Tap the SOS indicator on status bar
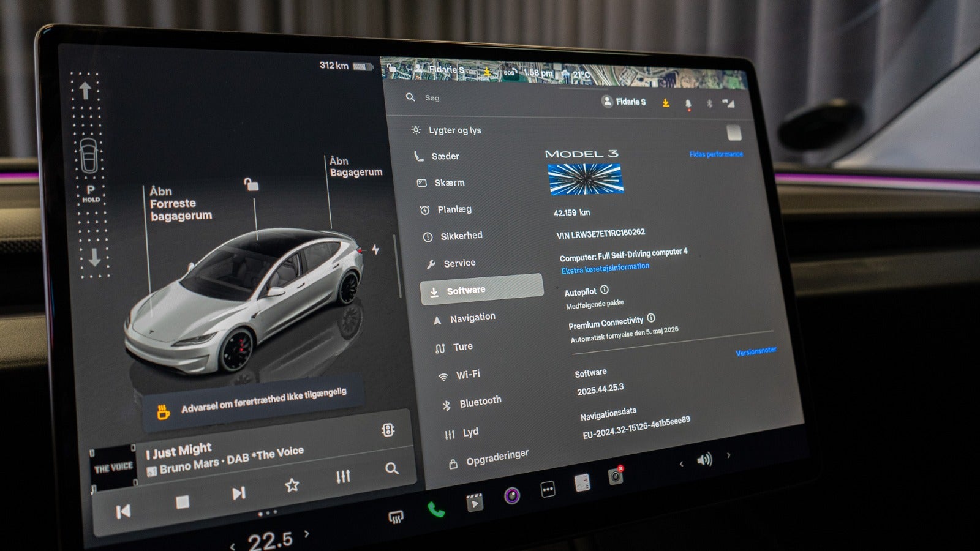 (x=509, y=72)
